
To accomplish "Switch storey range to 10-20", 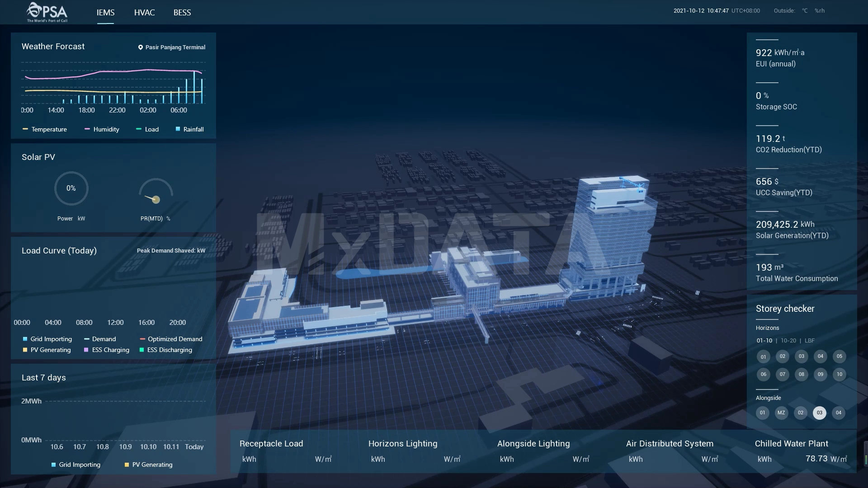I will (x=788, y=341).
